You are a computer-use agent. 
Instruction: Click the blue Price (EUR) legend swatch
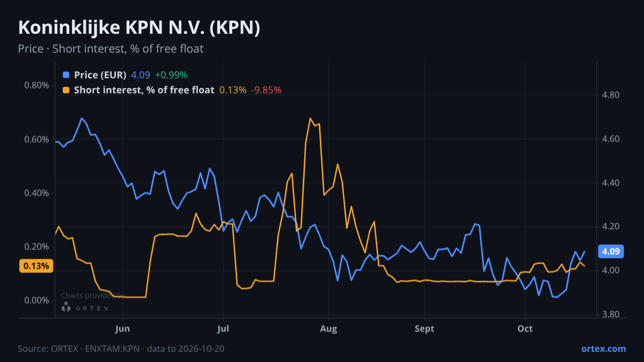66,75
